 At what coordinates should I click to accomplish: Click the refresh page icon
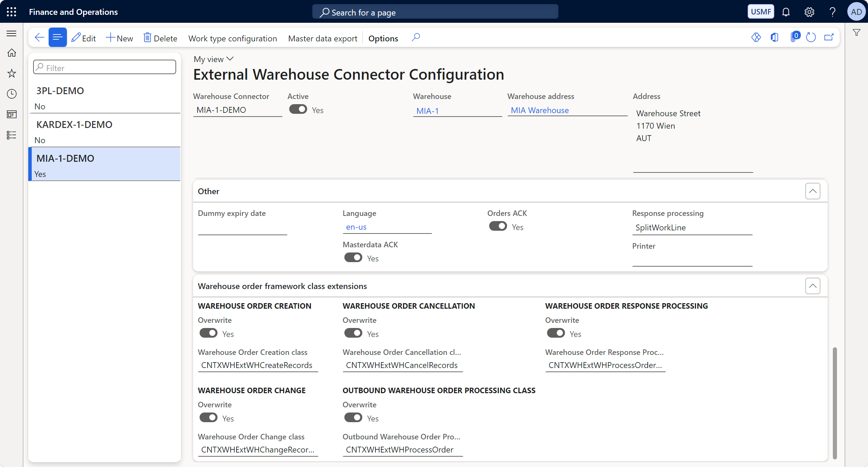811,38
